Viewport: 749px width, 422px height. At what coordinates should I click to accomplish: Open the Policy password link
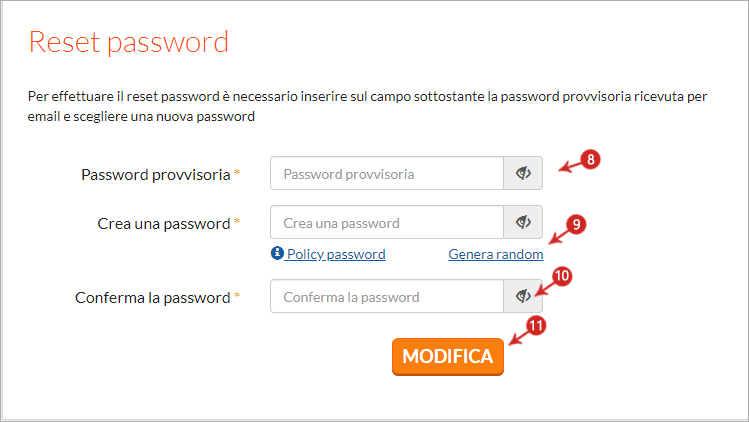[336, 254]
